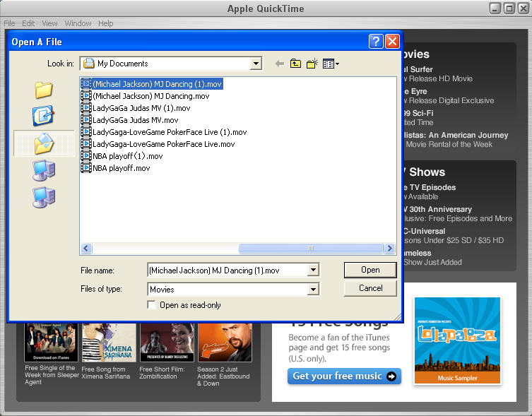
Task: Open the File menu
Action: [x=9, y=23]
